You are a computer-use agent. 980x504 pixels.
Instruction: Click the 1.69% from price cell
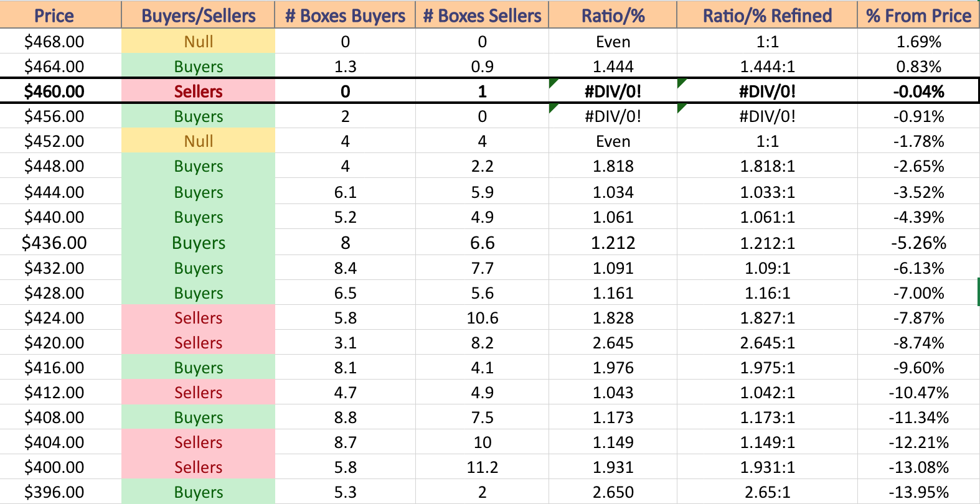point(918,41)
